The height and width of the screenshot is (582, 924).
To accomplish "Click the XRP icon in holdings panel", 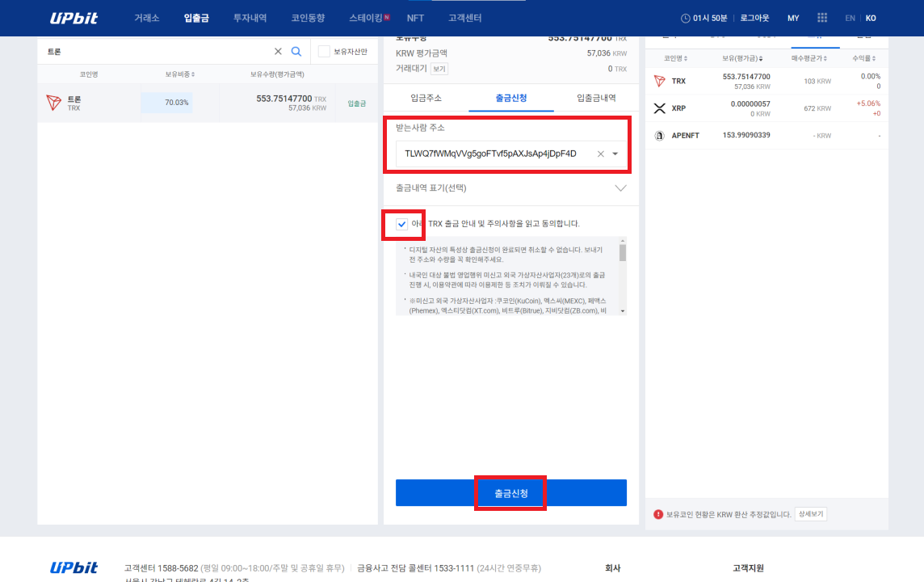I will click(659, 108).
